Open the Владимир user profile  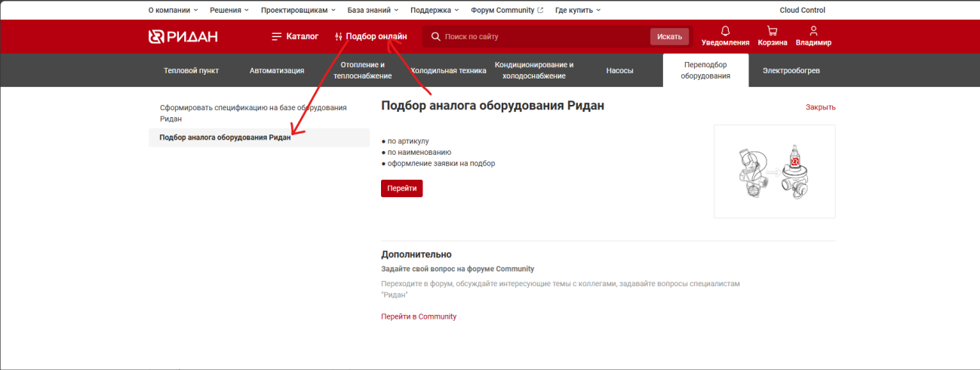point(813,36)
